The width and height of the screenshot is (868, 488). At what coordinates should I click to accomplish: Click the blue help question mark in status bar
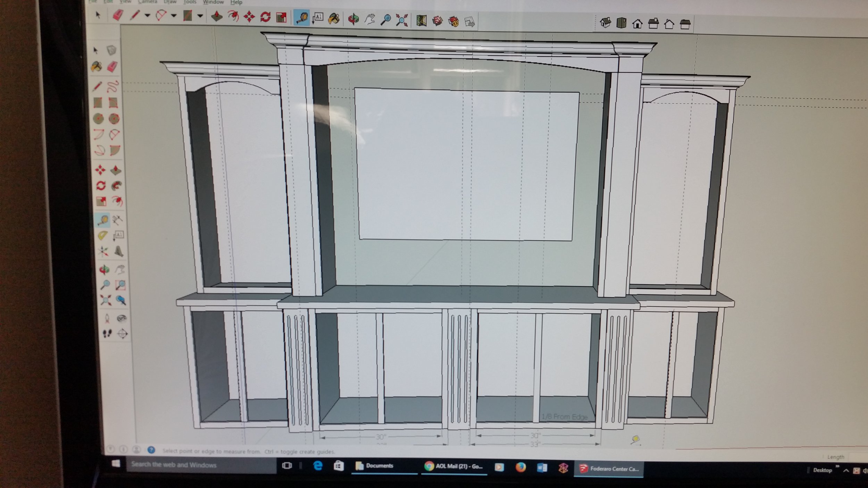pos(151,450)
